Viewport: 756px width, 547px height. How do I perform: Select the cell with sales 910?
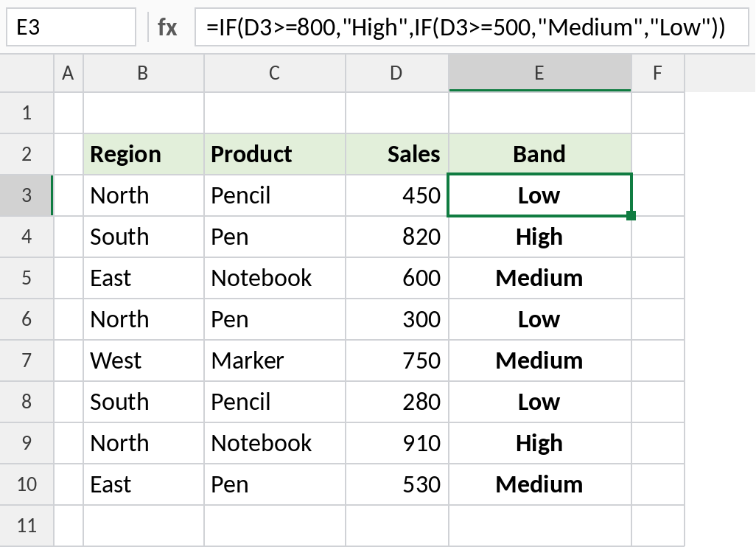397,443
